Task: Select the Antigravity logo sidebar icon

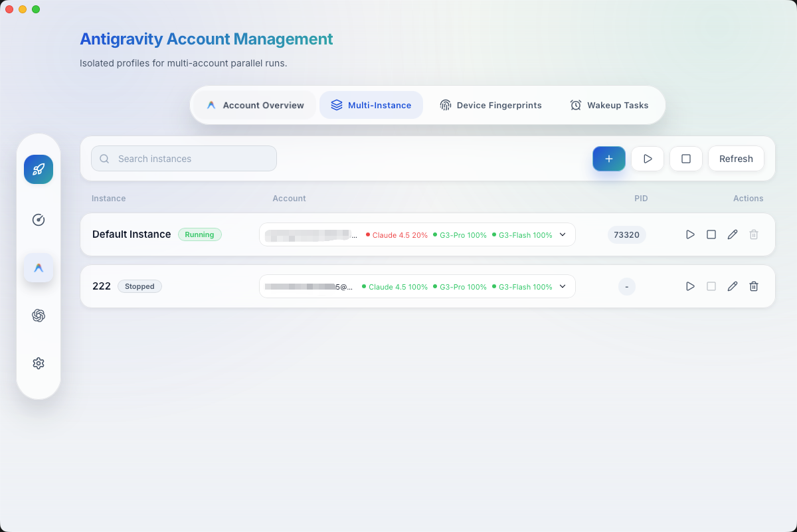Action: click(x=39, y=268)
